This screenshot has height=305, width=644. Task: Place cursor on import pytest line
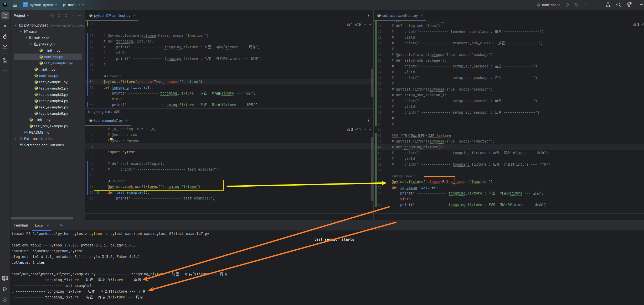pyautogui.click(x=121, y=152)
